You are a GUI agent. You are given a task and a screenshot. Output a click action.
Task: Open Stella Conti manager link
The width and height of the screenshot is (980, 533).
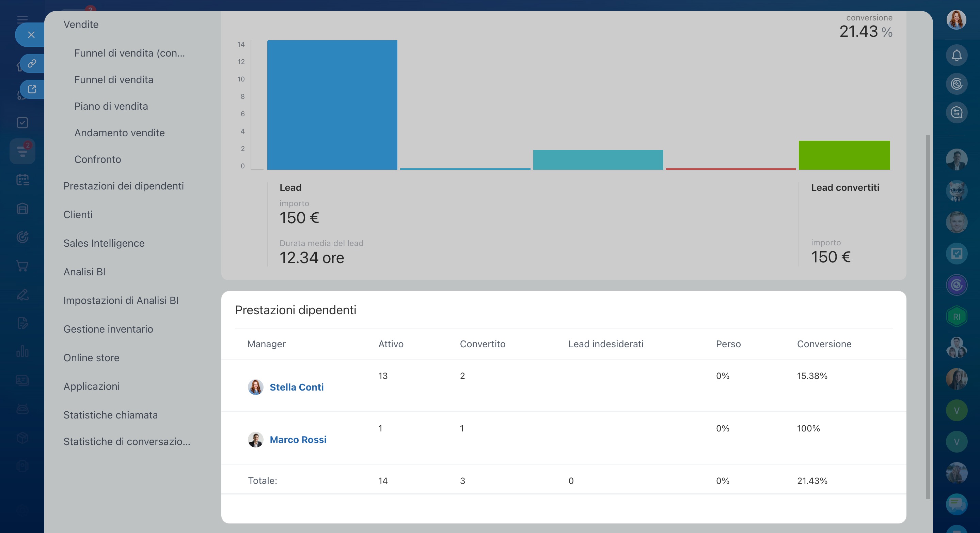coord(296,387)
